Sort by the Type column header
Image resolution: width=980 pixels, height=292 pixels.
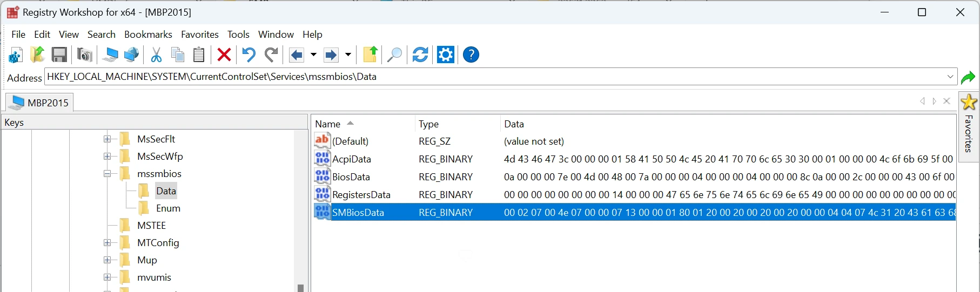pos(458,124)
